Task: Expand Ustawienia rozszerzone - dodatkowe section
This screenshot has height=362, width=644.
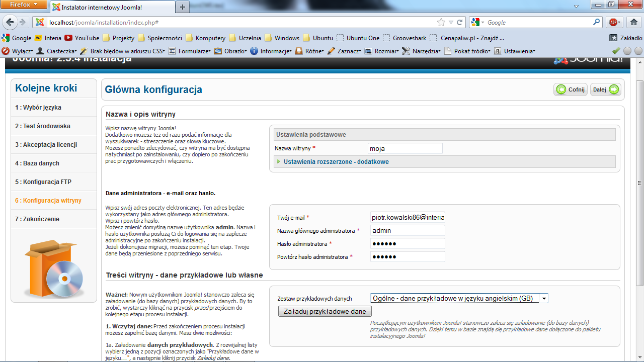Action: coord(336,162)
